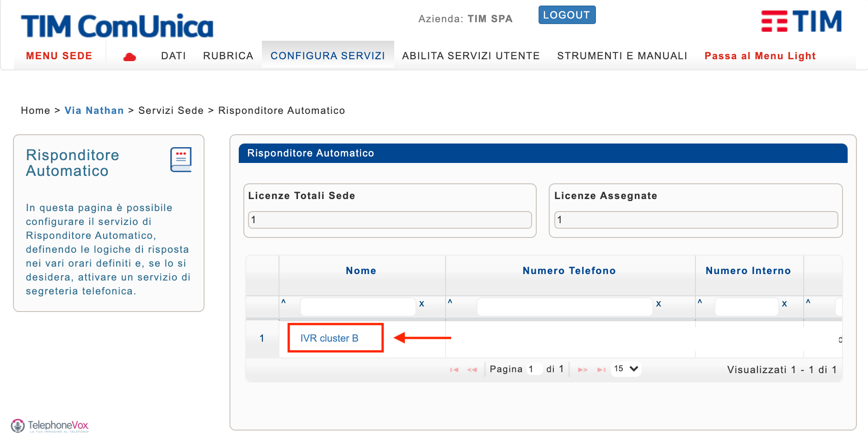Click the blue Risponditore Automatico panel header
The width and height of the screenshot is (868, 437).
(543, 153)
